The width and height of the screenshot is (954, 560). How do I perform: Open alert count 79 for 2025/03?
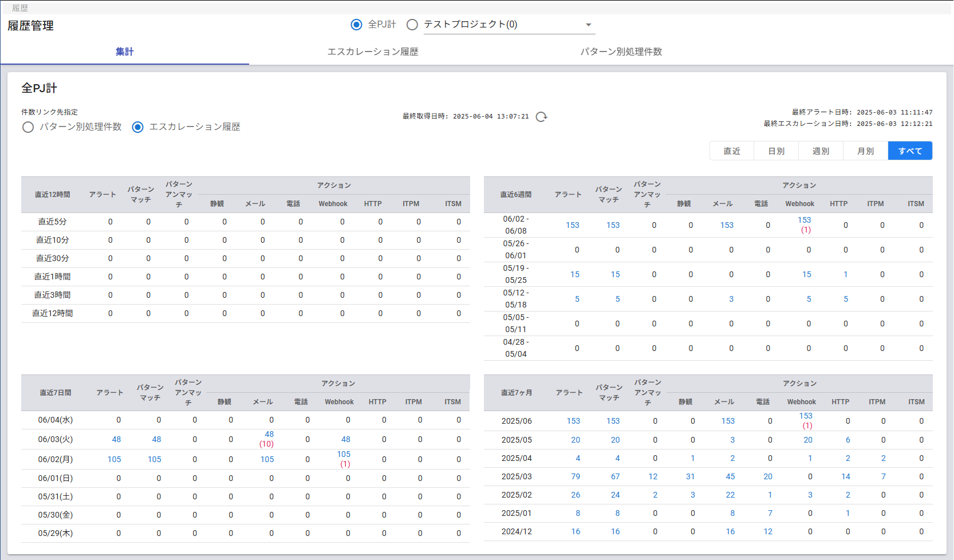(575, 476)
